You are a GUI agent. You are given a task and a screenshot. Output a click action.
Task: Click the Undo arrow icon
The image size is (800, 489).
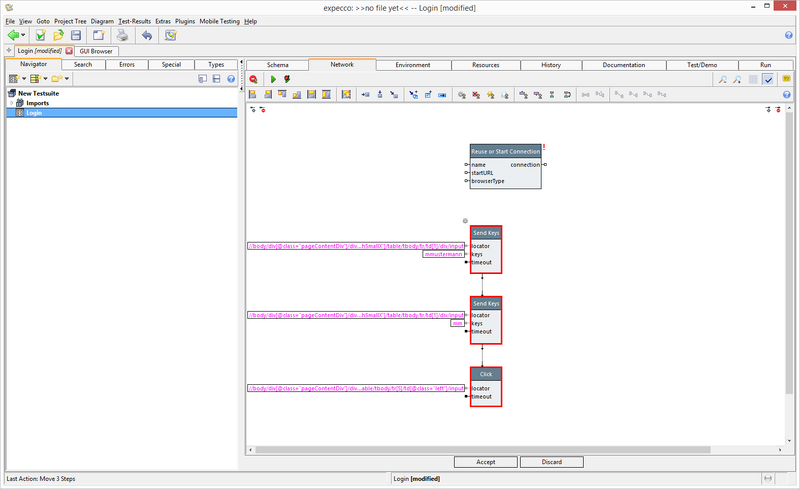tap(146, 35)
